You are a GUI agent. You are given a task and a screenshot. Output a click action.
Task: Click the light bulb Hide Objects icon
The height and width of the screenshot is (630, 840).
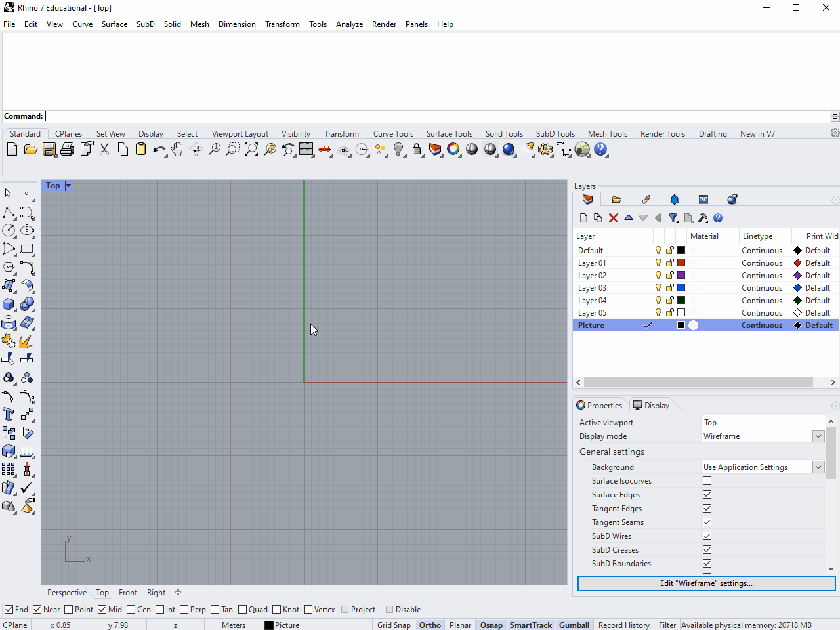pyautogui.click(x=398, y=150)
